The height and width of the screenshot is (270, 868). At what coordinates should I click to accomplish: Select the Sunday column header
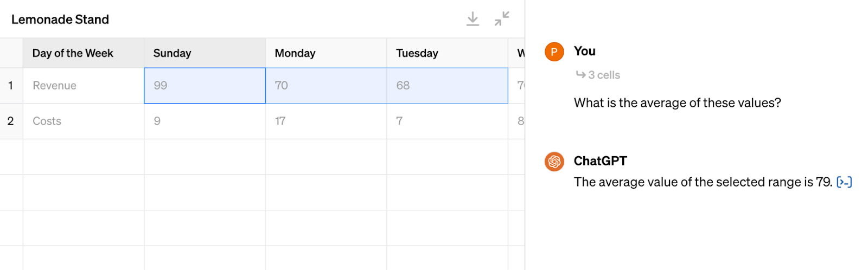coord(205,53)
